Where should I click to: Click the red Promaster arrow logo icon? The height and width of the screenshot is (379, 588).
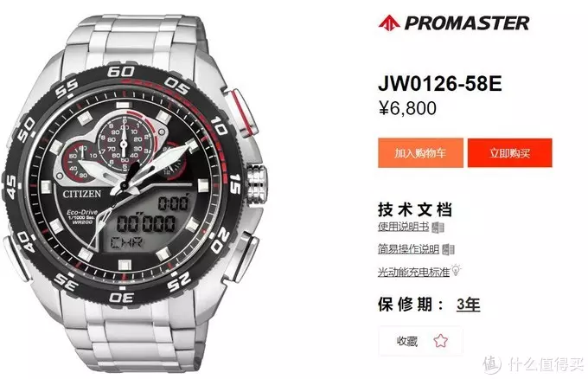pos(389,22)
